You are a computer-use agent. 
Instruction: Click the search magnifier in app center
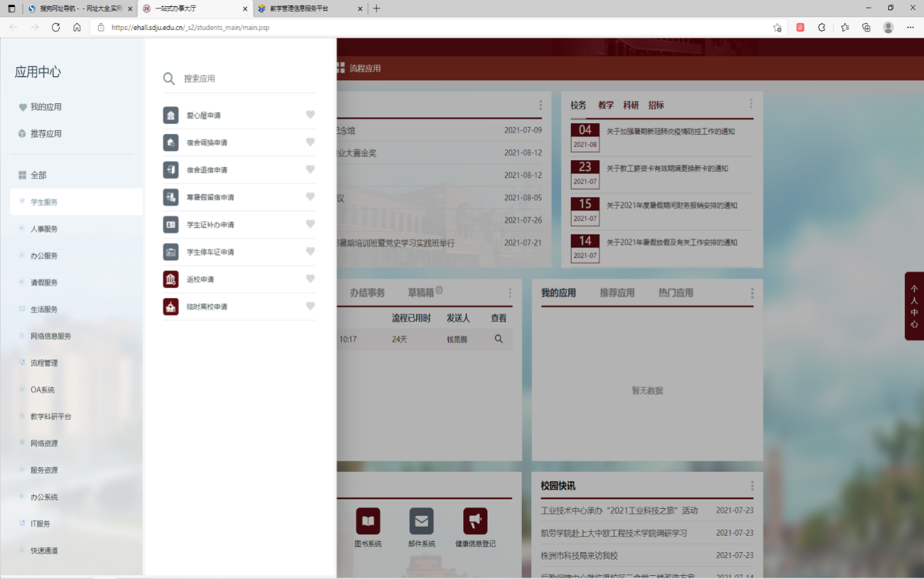click(169, 78)
